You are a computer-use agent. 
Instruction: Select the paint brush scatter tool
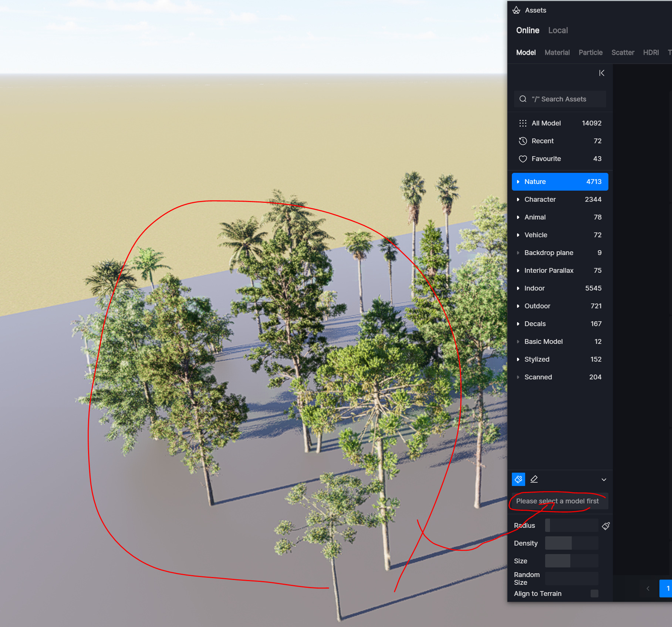(x=518, y=479)
